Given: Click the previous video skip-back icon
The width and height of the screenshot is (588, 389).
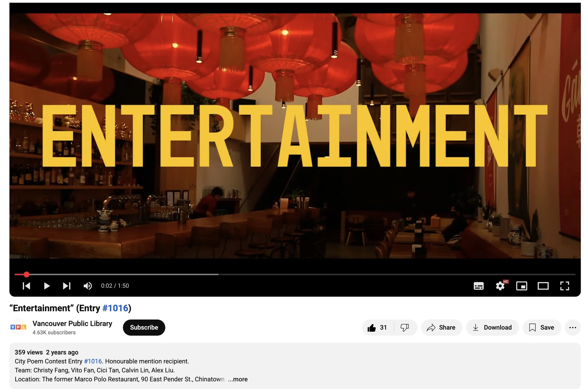Looking at the screenshot, I should pos(26,286).
